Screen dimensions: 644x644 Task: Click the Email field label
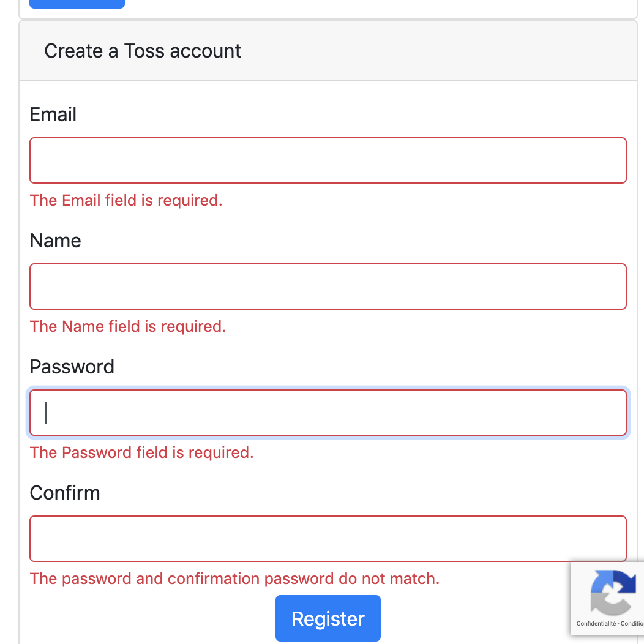(53, 114)
